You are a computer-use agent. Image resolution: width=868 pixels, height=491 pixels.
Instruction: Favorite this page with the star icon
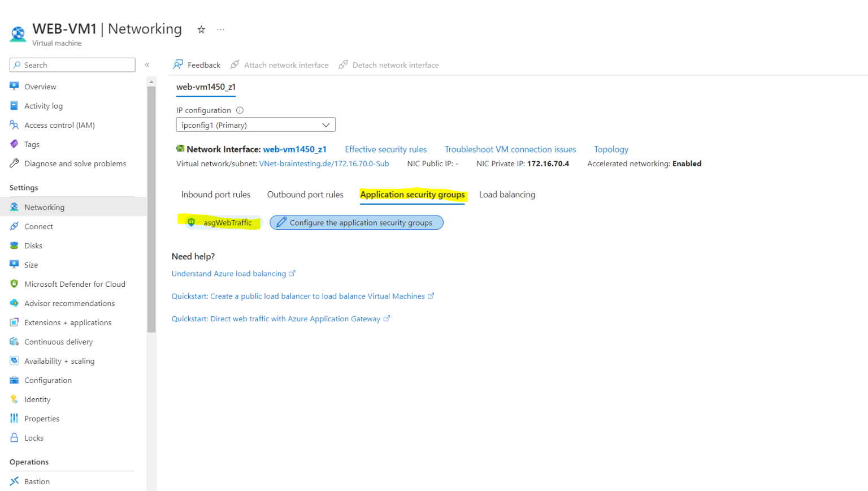(201, 29)
